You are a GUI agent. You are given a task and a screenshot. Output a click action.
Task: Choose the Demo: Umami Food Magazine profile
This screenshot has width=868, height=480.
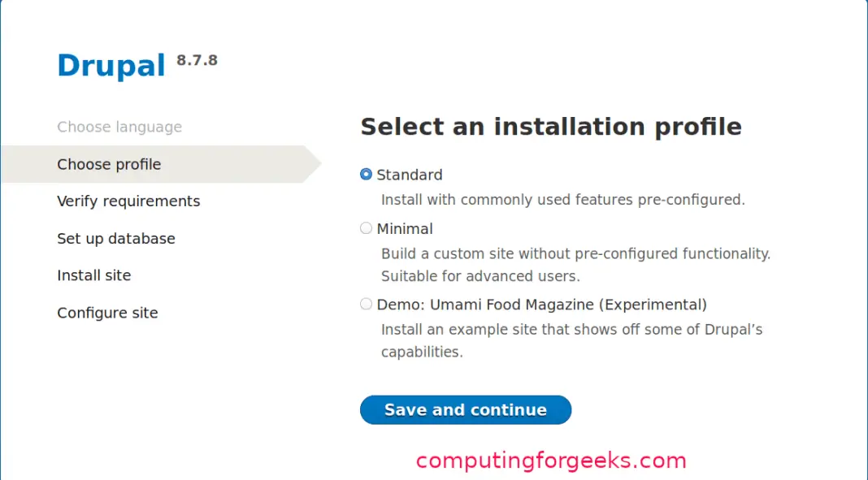pyautogui.click(x=366, y=304)
